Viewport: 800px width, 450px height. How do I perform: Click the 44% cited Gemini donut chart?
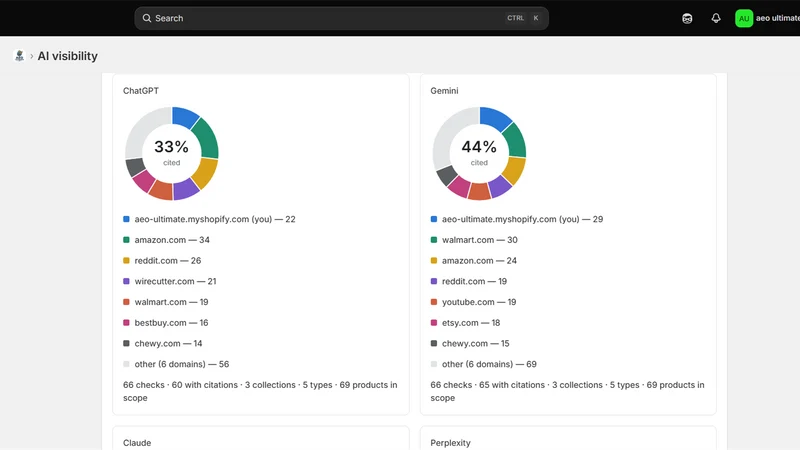(479, 153)
